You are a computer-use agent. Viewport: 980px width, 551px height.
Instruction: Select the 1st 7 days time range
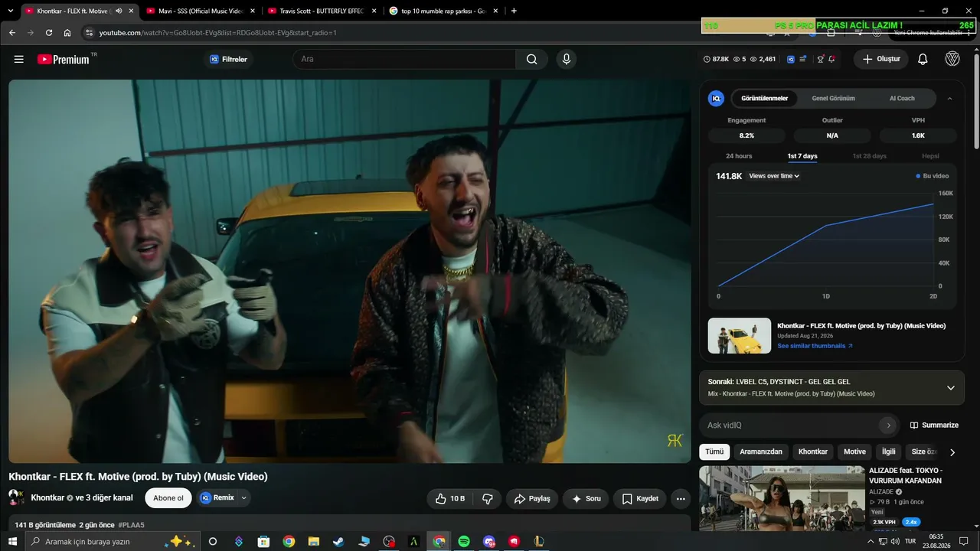tap(802, 156)
